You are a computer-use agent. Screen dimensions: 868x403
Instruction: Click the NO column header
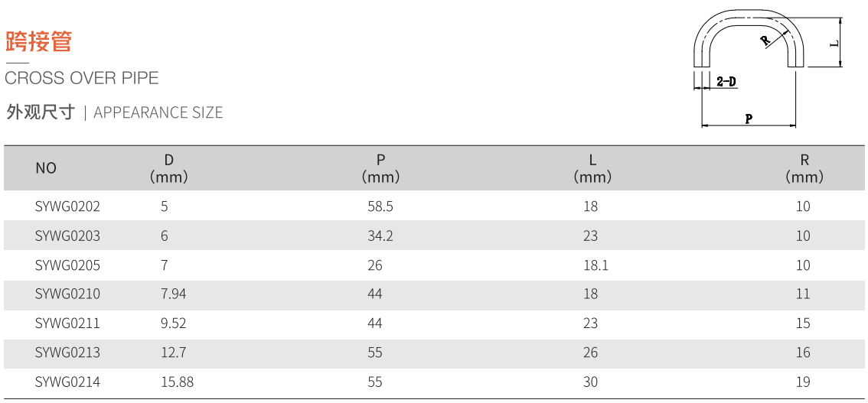pos(46,168)
